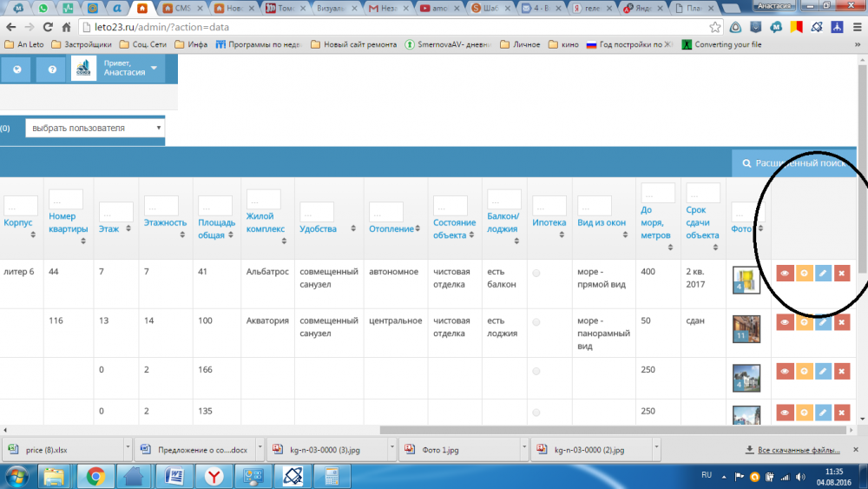Toggle the Ипотека radio in Альбатрос row
Image resolution: width=868 pixels, height=489 pixels.
click(536, 273)
